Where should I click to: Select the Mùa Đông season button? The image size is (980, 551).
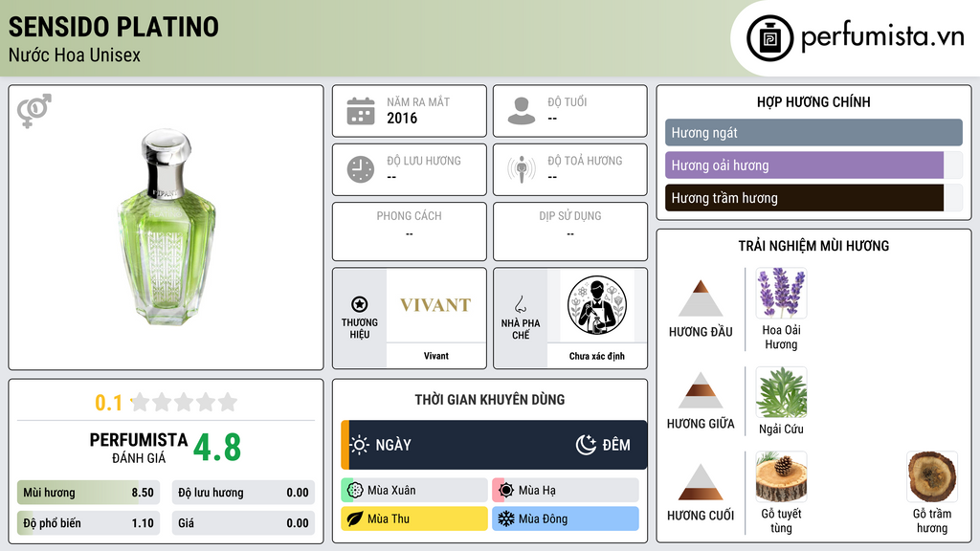[566, 518]
